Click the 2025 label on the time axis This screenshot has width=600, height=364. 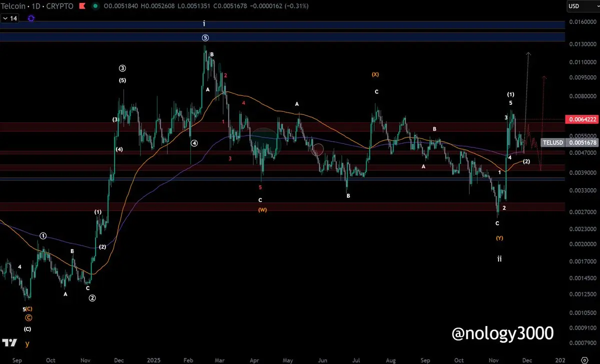point(154,360)
